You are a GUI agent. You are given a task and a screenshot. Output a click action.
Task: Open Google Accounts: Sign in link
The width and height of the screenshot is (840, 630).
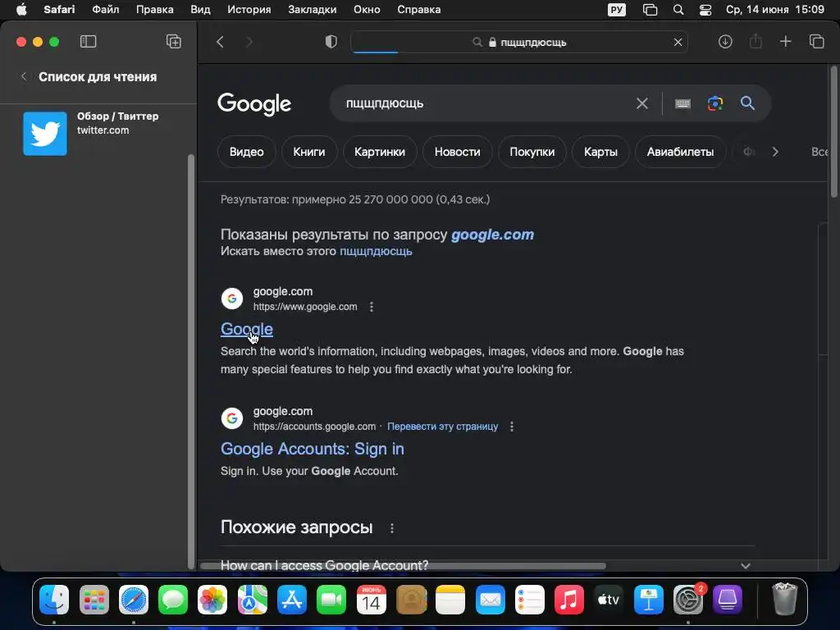tap(313, 449)
